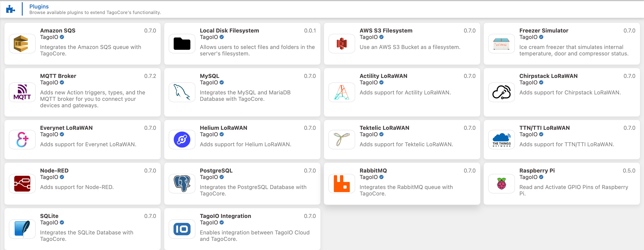This screenshot has width=644, height=250.
Task: Open the Freezer Simulator plugin title
Action: coord(543,30)
